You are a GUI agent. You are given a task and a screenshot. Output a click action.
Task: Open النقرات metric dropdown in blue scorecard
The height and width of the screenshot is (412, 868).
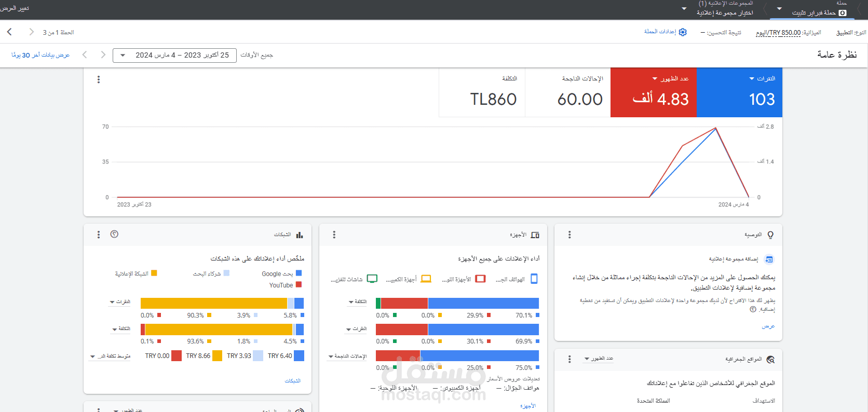[762, 79]
